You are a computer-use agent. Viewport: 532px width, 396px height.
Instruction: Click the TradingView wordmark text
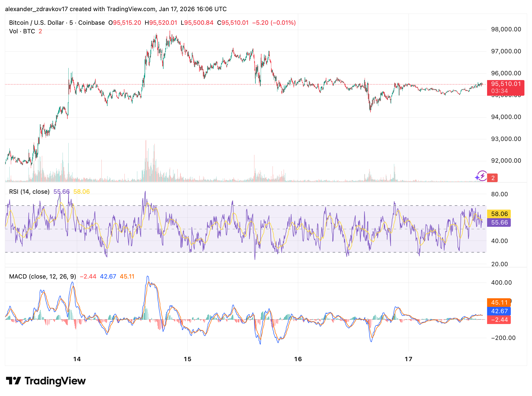[55, 381]
